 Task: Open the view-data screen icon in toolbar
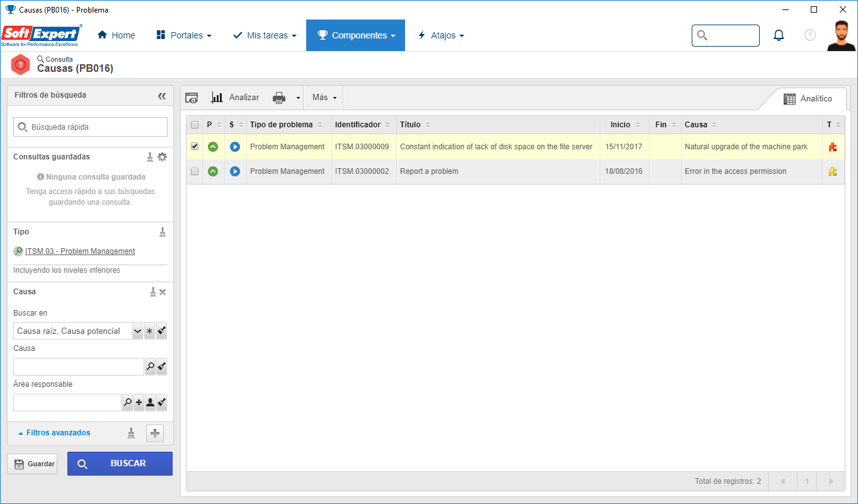coord(192,98)
